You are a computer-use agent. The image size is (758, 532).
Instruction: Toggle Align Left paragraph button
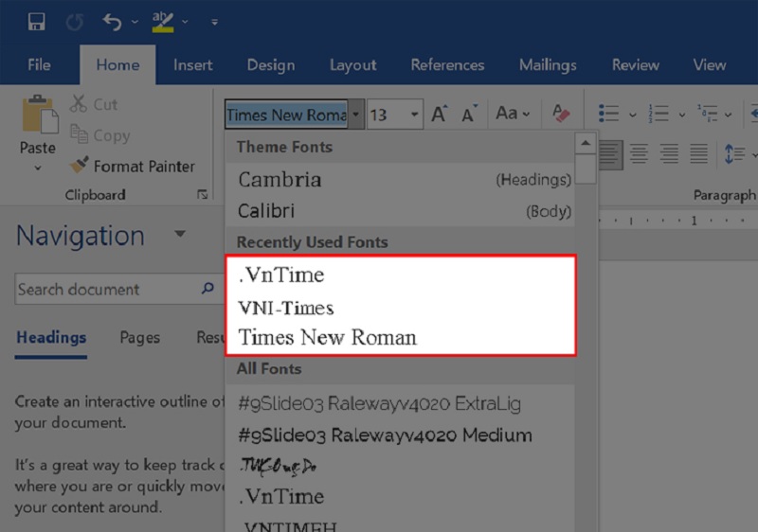(x=609, y=154)
